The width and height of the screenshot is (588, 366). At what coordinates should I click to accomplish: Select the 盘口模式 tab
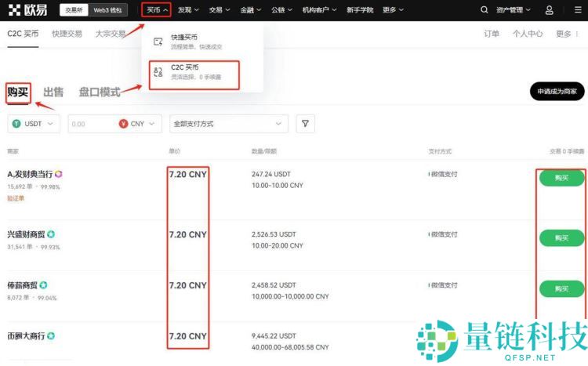tap(100, 92)
